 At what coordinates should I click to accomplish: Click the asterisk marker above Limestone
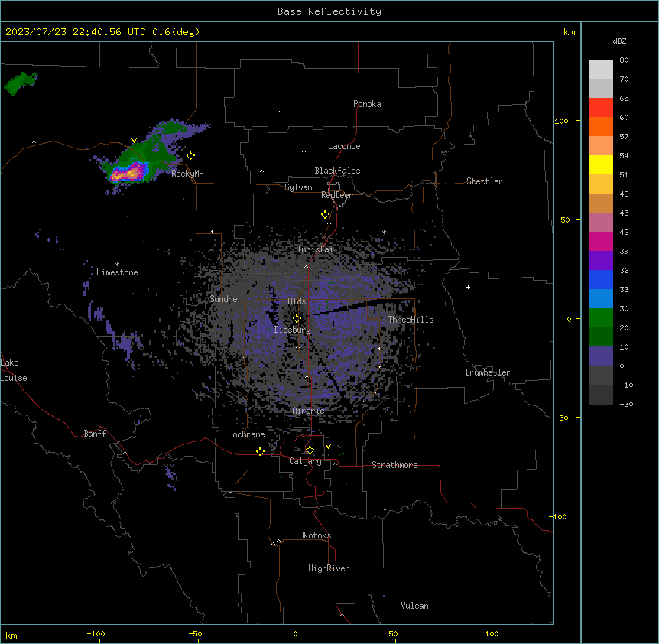click(x=117, y=265)
